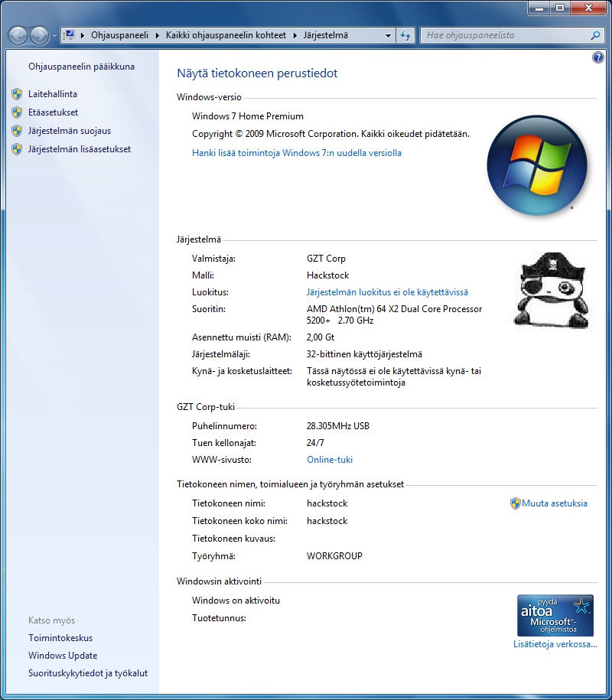Click the 28.305MHz USB phone value
This screenshot has height=700, width=612.
point(338,426)
